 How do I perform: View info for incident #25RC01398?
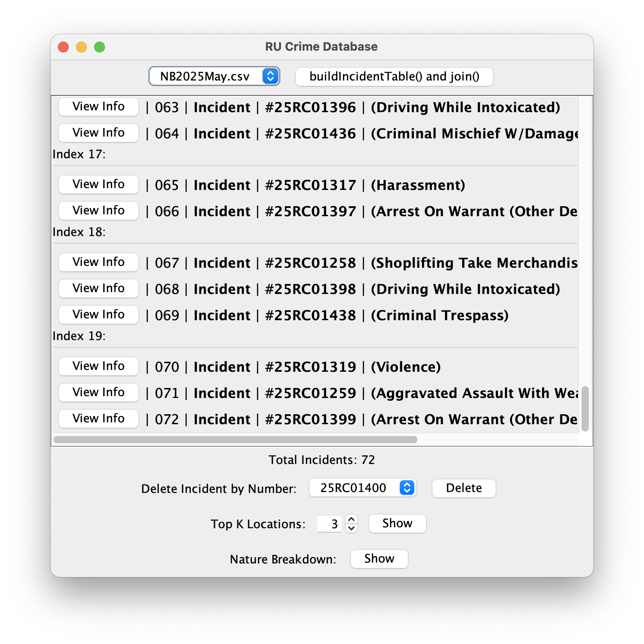pos(99,289)
